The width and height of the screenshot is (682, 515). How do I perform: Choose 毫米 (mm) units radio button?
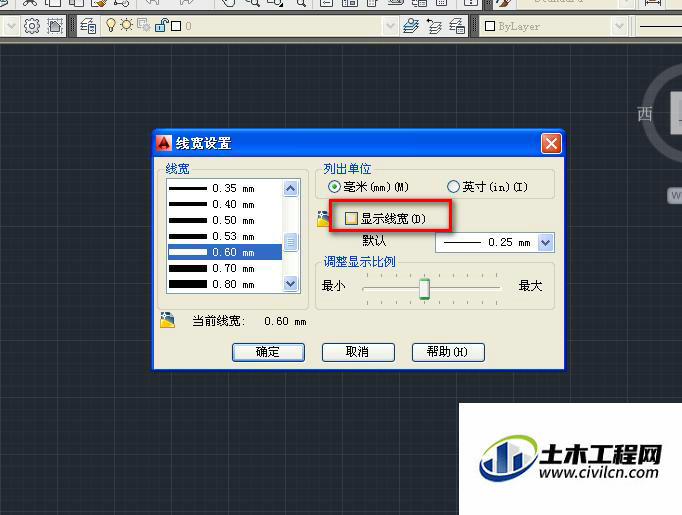coord(334,187)
